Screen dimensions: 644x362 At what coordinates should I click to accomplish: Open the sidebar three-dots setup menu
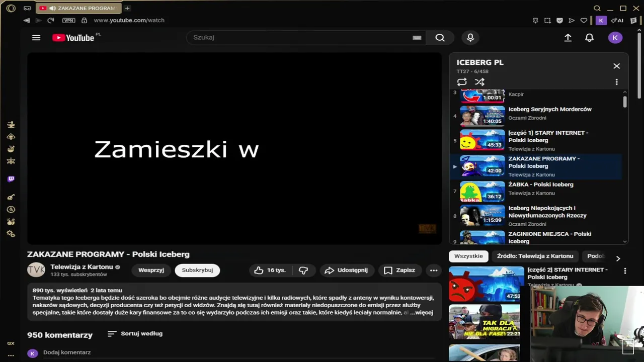click(x=11, y=355)
